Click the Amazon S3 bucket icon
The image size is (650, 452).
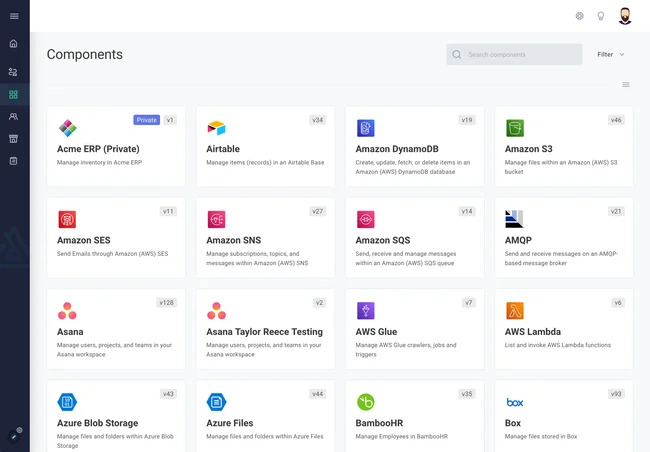coord(515,128)
